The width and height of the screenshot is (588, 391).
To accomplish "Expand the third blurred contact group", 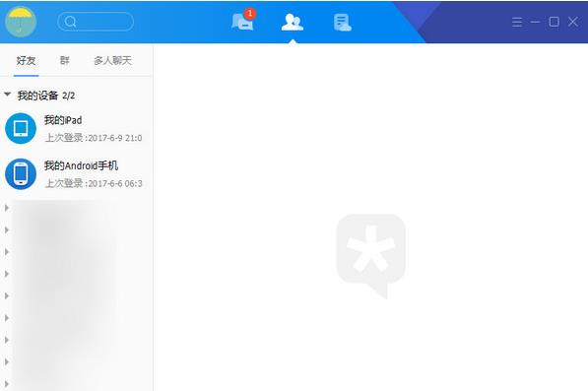I will click(6, 252).
